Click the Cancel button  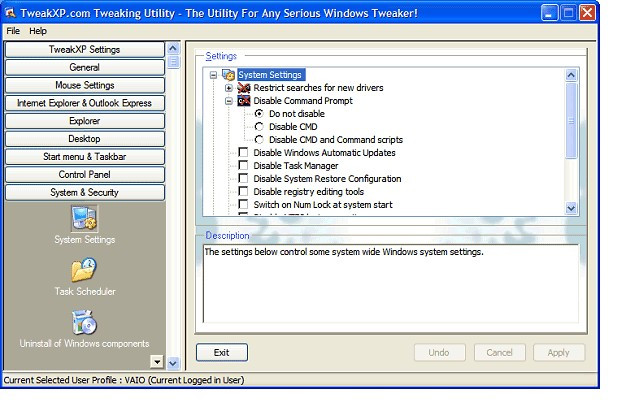(499, 352)
